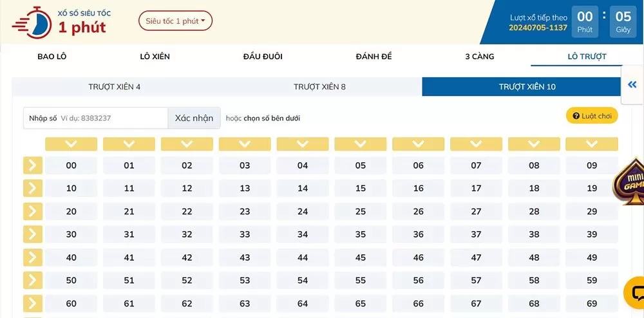Switch to the BAO LÔ tab
Image resolution: width=644 pixels, height=318 pixels.
click(52, 57)
